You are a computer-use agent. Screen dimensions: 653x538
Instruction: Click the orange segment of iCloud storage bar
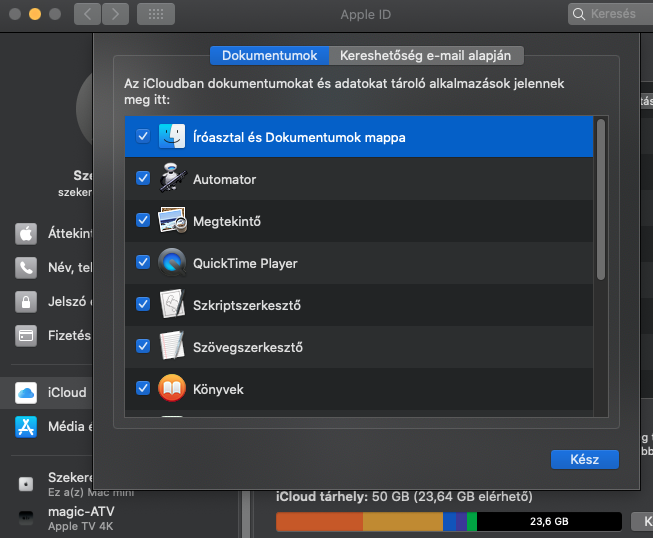tap(319, 521)
